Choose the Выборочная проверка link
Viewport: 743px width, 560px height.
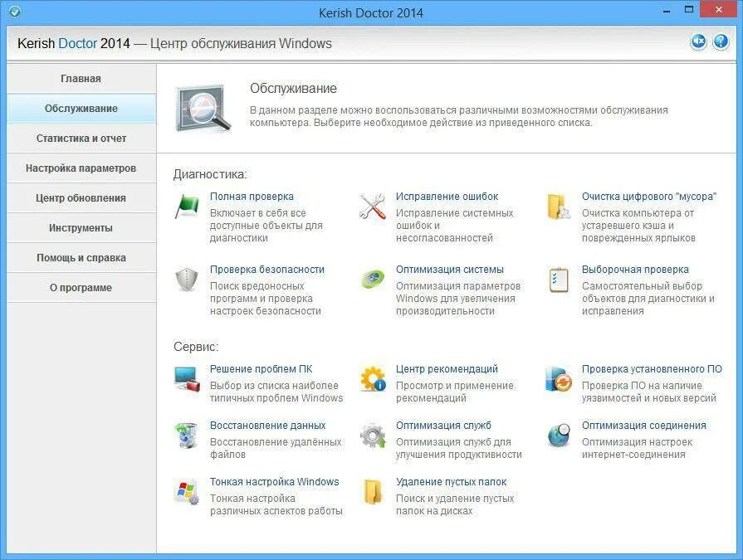635,270
